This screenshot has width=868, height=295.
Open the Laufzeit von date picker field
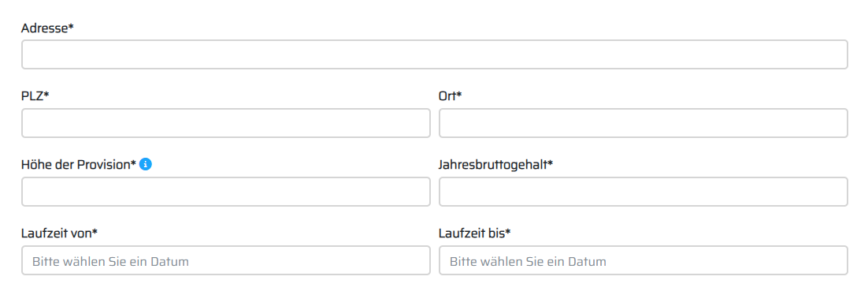click(226, 260)
